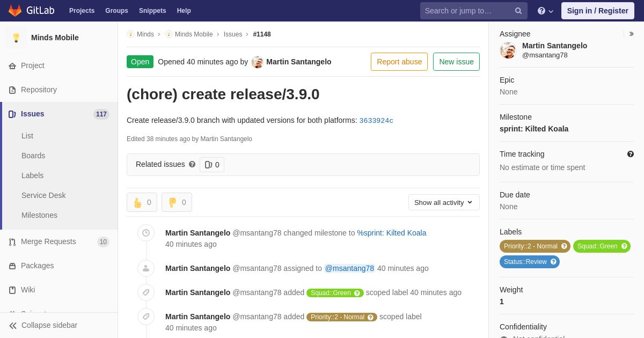Open the %sprint: Kilted Koala milestone link

pos(392,233)
